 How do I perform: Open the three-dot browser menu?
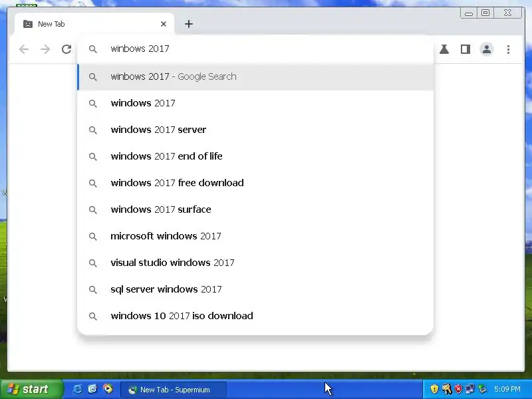point(508,49)
